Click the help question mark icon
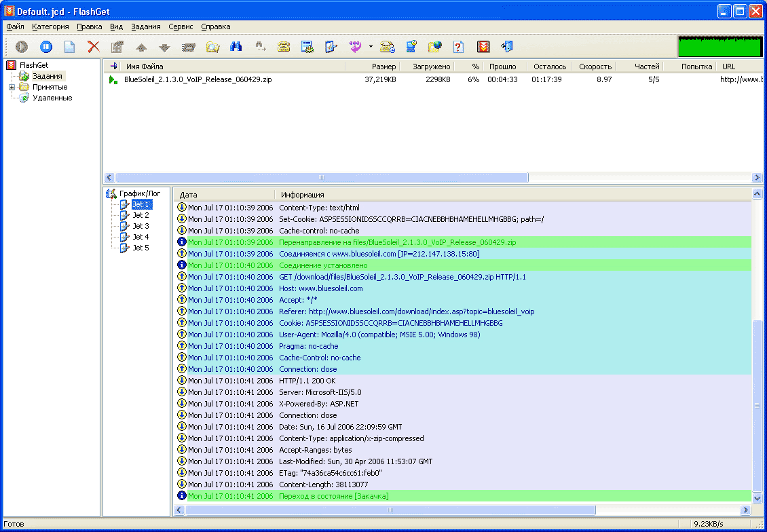The height and width of the screenshot is (532, 767). [x=458, y=47]
